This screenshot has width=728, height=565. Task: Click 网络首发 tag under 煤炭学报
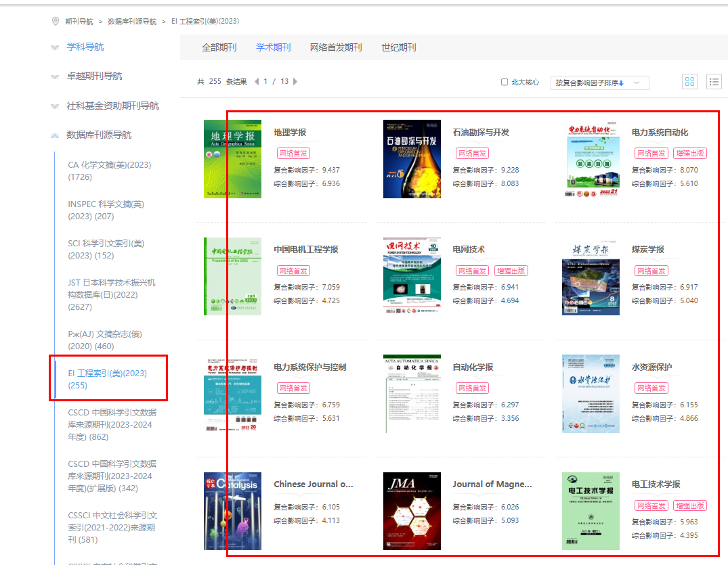tap(651, 271)
